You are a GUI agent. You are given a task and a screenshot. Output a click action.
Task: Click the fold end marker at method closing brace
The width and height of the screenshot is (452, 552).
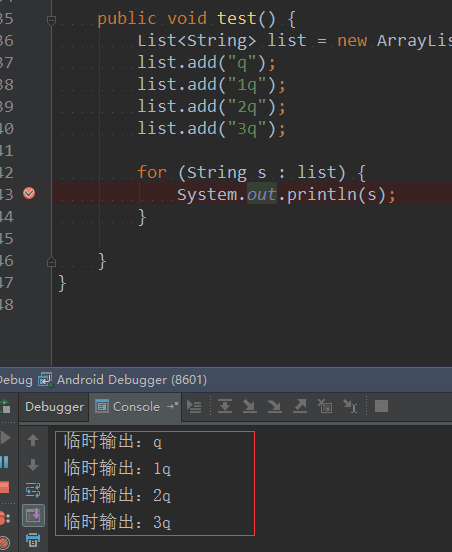[51, 262]
